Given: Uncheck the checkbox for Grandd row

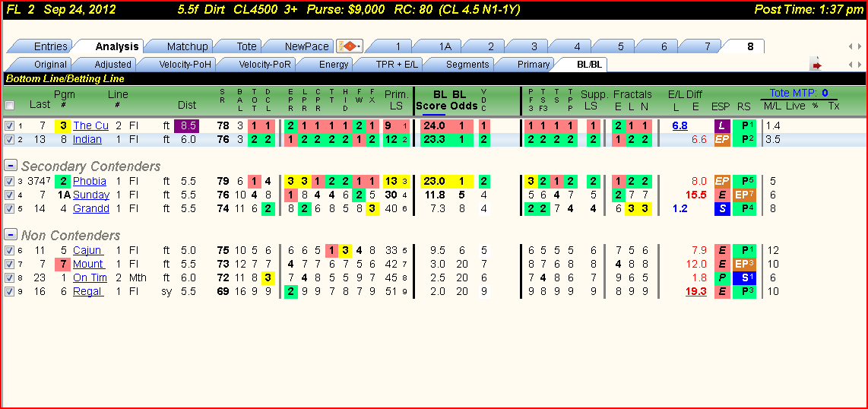Looking at the screenshot, I should 9,208.
